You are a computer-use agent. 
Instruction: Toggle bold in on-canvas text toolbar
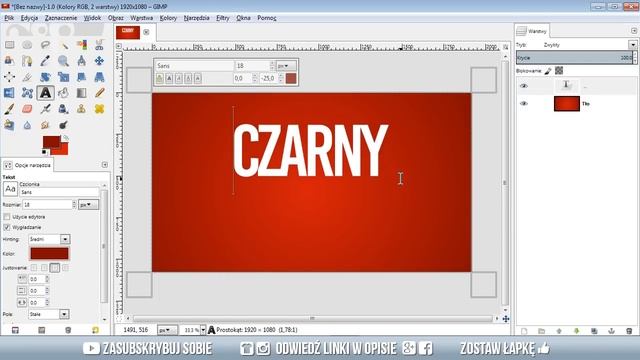tap(169, 78)
